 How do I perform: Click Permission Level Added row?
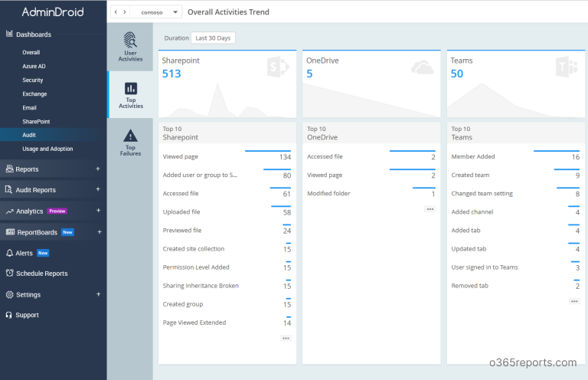(x=227, y=267)
